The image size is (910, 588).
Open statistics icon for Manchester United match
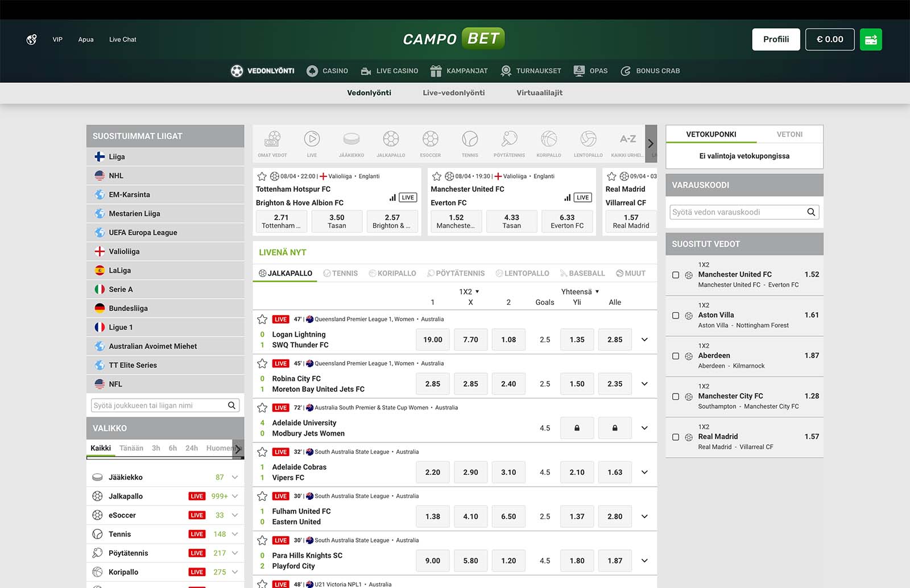point(567,197)
